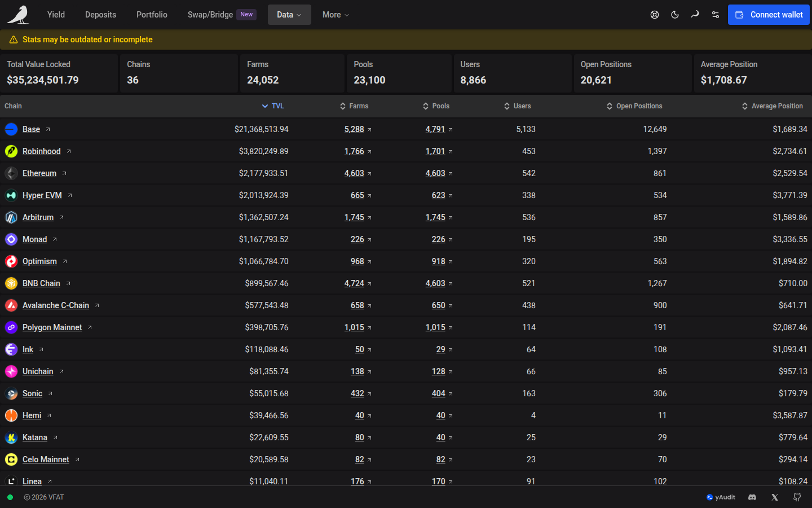This screenshot has width=812, height=508.
Task: Click the Robinhood chain logo icon
Action: click(11, 151)
